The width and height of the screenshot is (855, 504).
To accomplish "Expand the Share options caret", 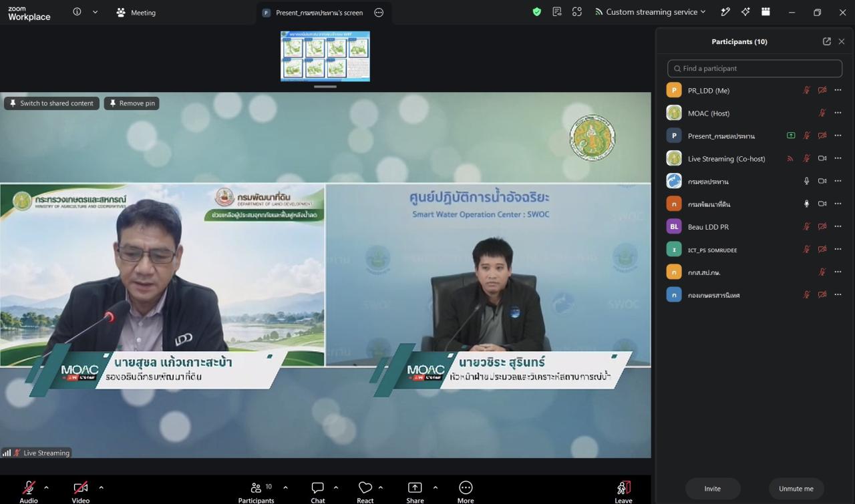I will point(436,487).
